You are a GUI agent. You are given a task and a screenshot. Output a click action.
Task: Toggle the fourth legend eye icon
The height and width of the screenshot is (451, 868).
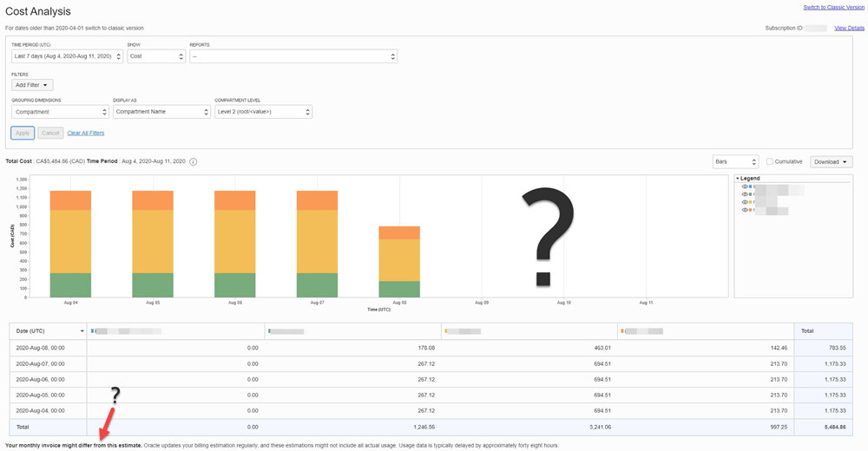(745, 210)
